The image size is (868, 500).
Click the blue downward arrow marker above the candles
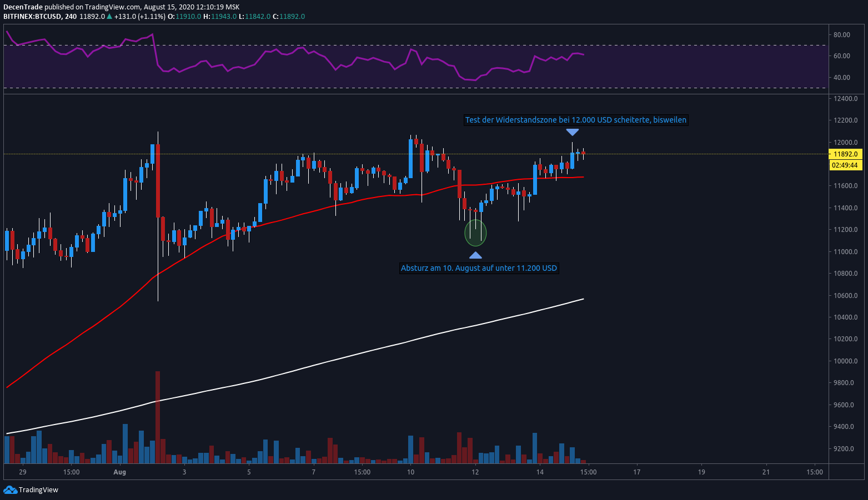pos(573,132)
